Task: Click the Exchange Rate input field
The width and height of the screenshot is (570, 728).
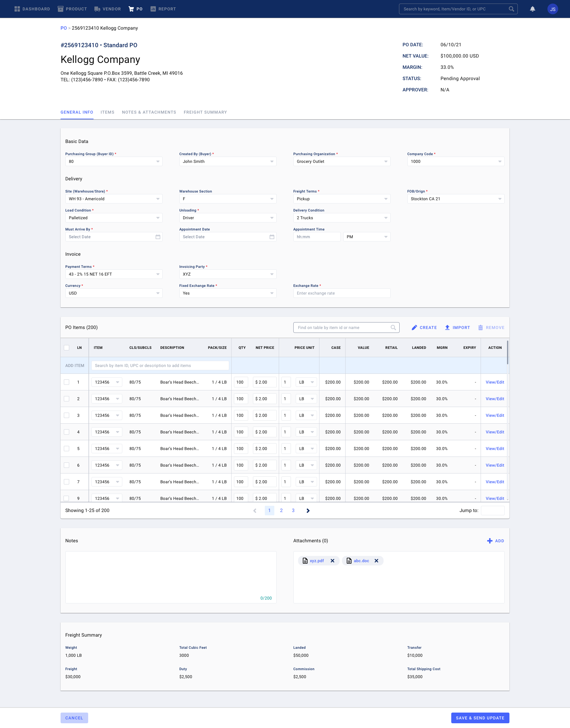Action: click(342, 293)
